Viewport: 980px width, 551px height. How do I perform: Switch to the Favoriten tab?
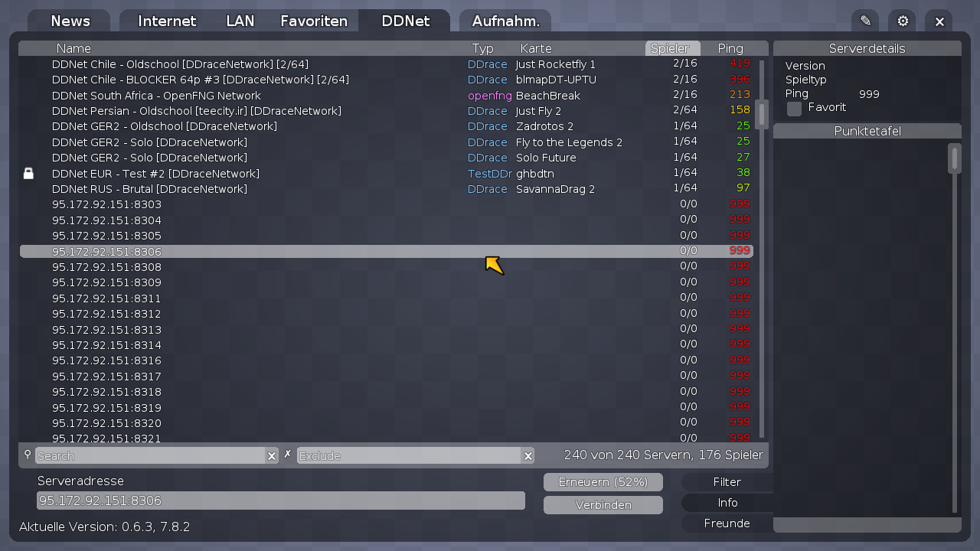tap(314, 21)
